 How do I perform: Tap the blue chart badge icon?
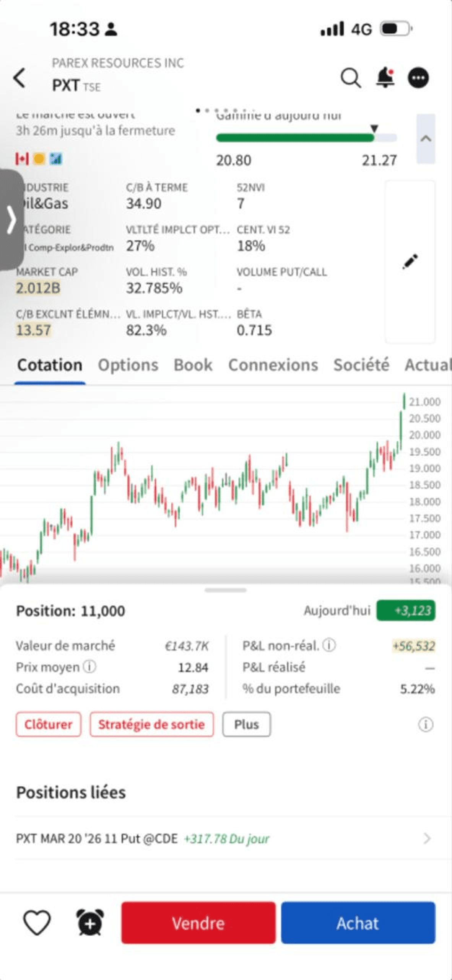tap(56, 158)
